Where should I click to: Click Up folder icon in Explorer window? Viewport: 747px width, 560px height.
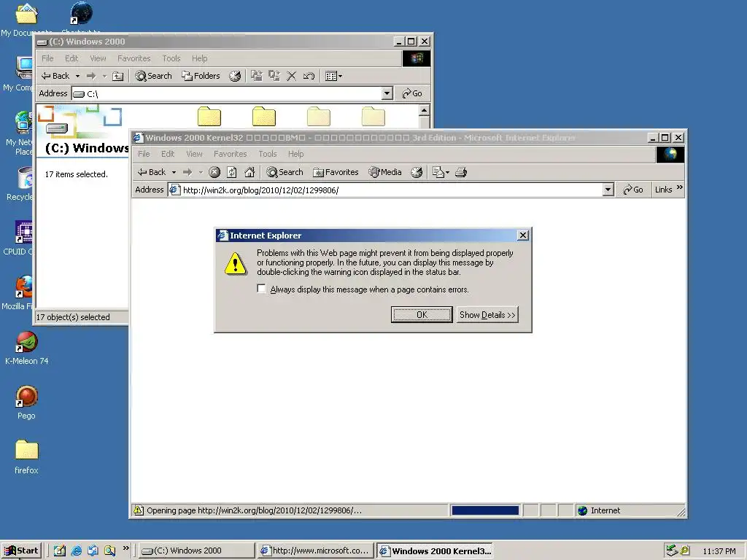point(117,76)
